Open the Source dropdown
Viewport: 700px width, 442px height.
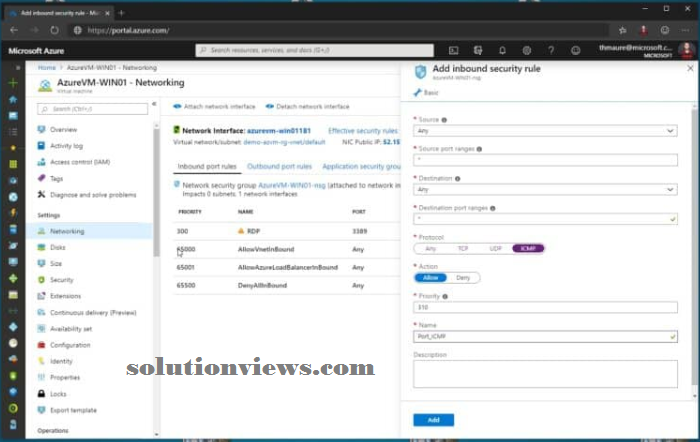[545, 131]
